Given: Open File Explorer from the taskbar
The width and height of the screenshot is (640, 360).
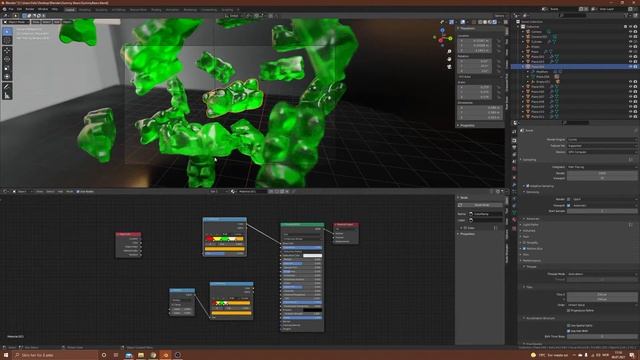Looking at the screenshot, I should click(141, 355).
